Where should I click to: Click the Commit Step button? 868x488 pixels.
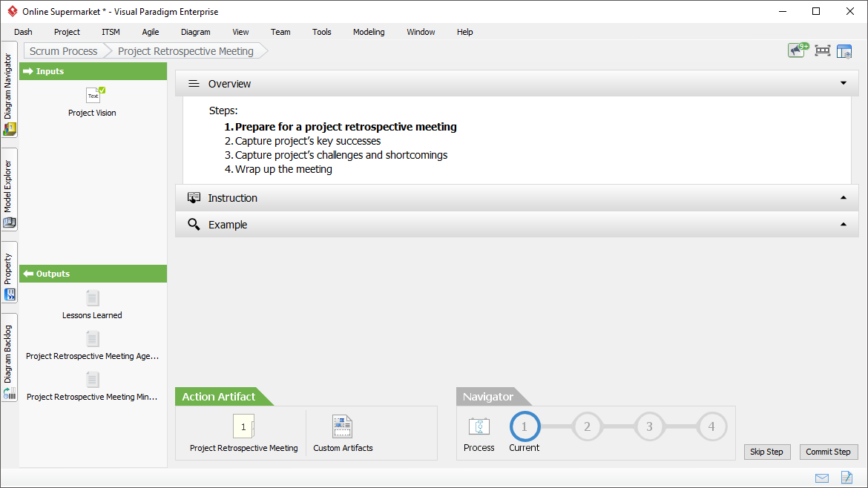(x=829, y=452)
